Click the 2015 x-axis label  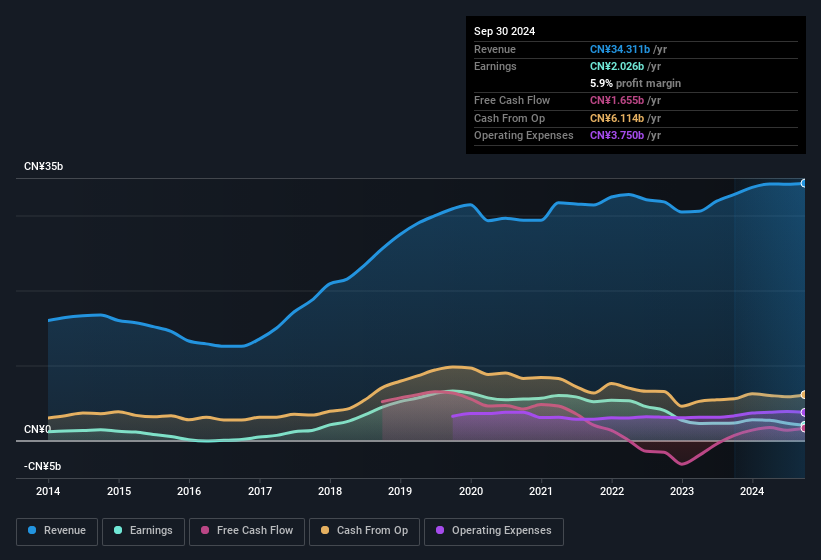[x=119, y=491]
